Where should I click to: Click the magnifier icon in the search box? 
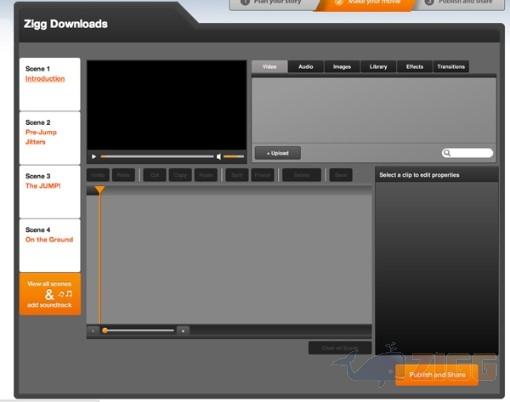coord(447,153)
